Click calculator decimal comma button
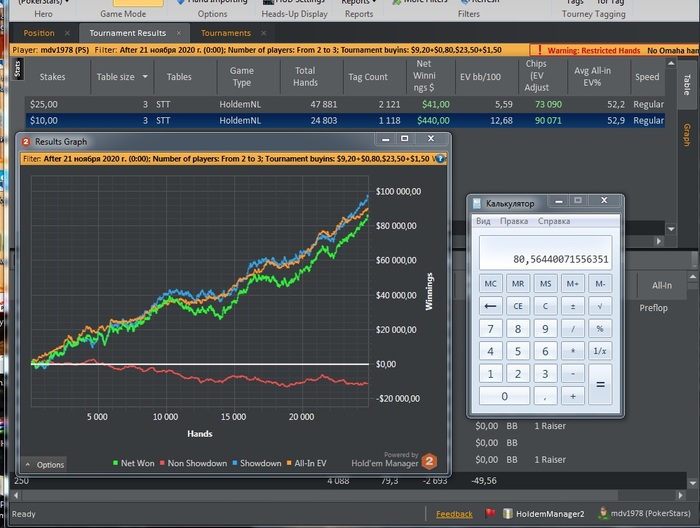 point(545,396)
